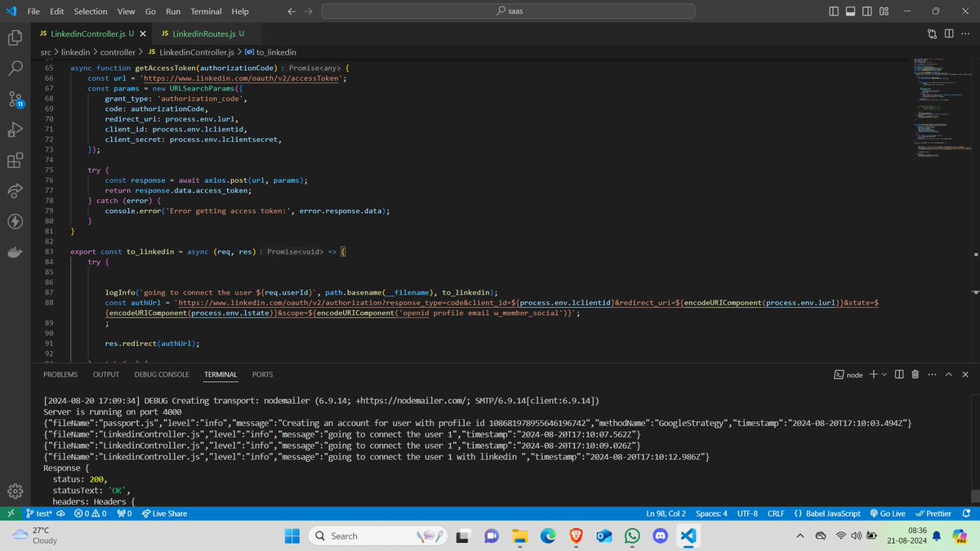Image resolution: width=980 pixels, height=551 pixels.
Task: Open the Thunder Client lightning icon view
Action: point(15,221)
